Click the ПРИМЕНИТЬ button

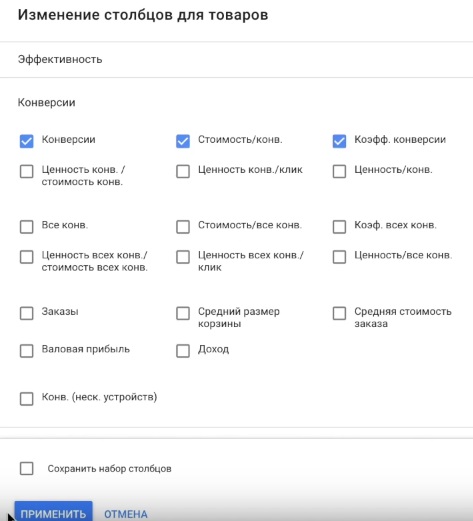pos(53,512)
